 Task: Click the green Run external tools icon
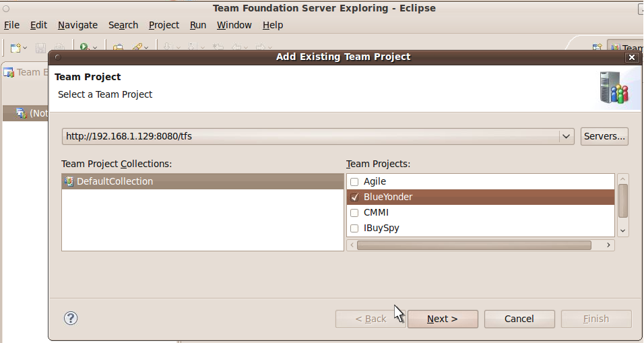pos(85,48)
